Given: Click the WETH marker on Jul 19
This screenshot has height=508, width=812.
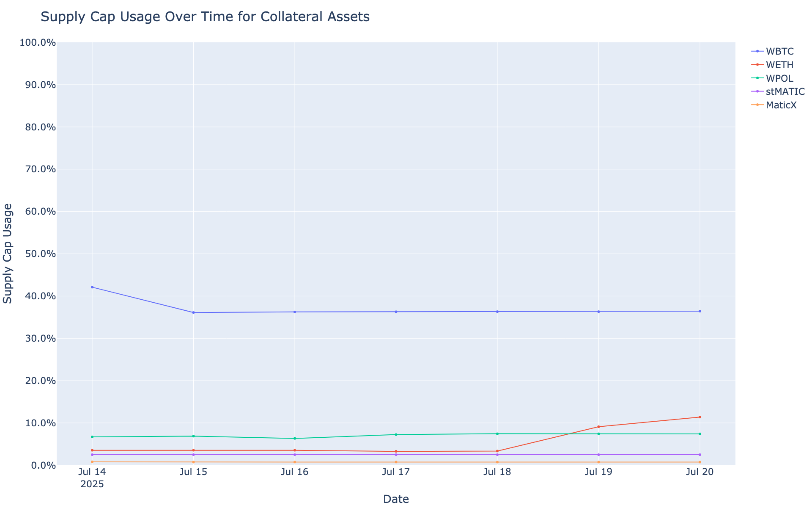Looking at the screenshot, I should [x=598, y=427].
